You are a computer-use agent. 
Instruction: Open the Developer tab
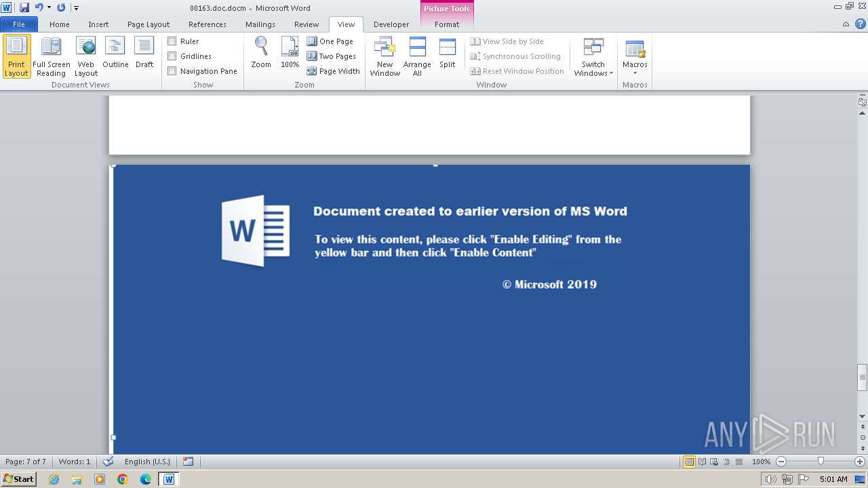tap(391, 24)
